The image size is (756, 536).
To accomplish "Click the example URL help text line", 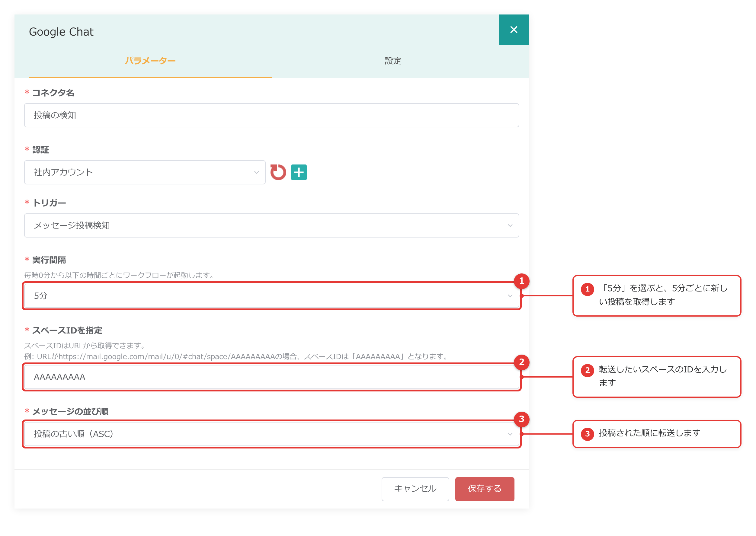I will pyautogui.click(x=237, y=356).
